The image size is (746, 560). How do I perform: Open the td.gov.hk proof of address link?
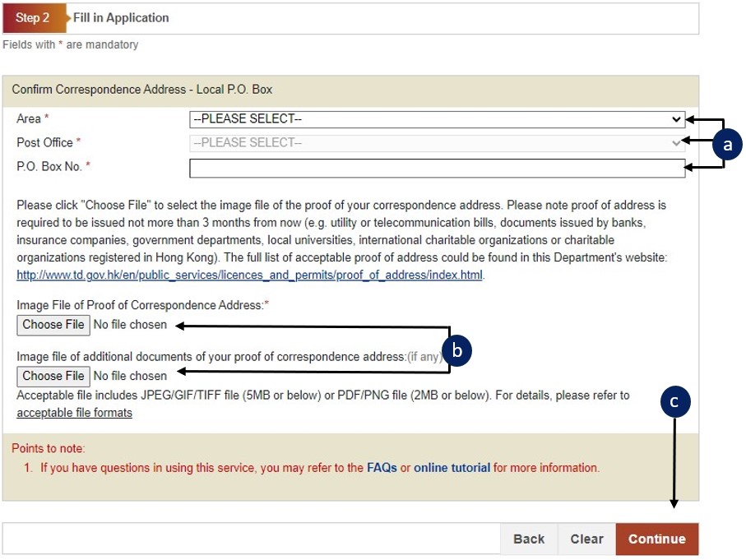(x=250, y=275)
